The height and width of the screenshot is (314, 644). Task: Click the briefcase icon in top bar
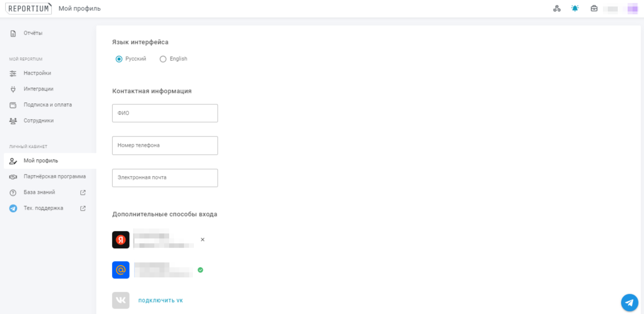point(594,8)
